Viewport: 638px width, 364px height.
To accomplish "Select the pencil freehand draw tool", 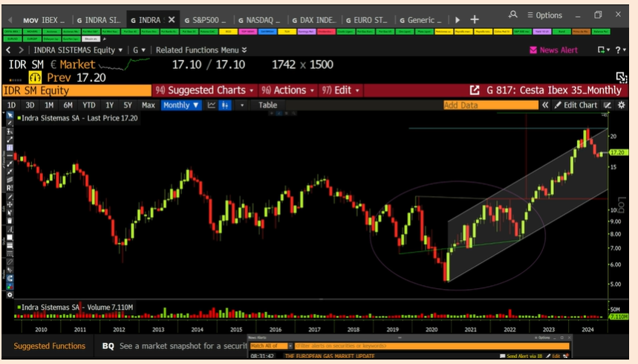I will pos(10,123).
